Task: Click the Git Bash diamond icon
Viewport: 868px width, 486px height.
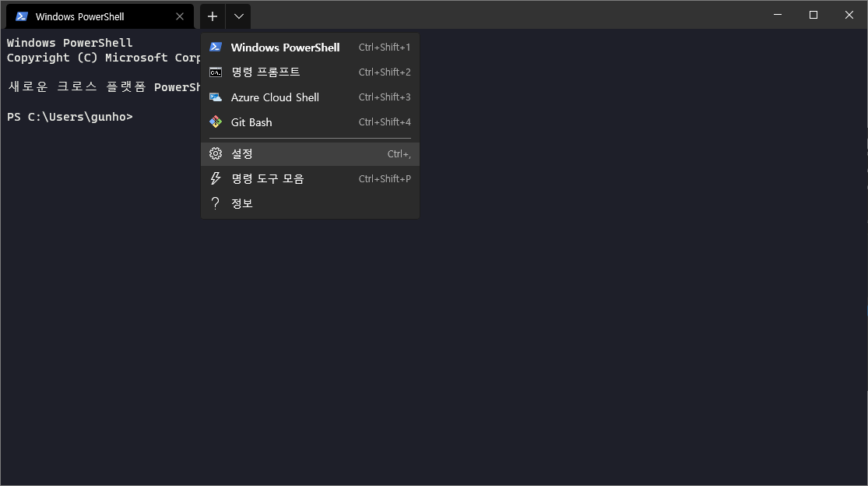Action: (216, 121)
